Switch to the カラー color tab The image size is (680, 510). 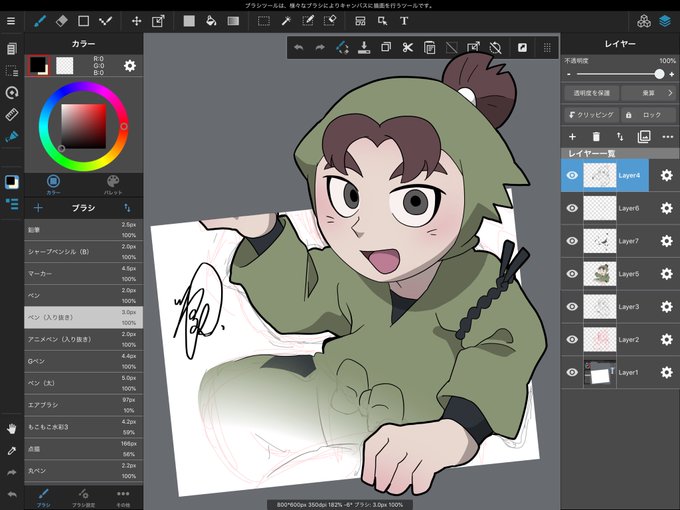tap(53, 185)
